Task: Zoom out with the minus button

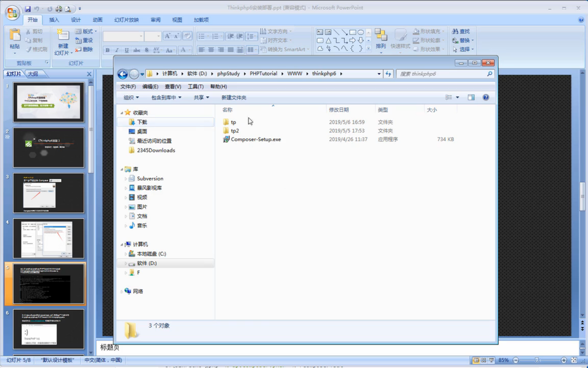Action: [516, 360]
